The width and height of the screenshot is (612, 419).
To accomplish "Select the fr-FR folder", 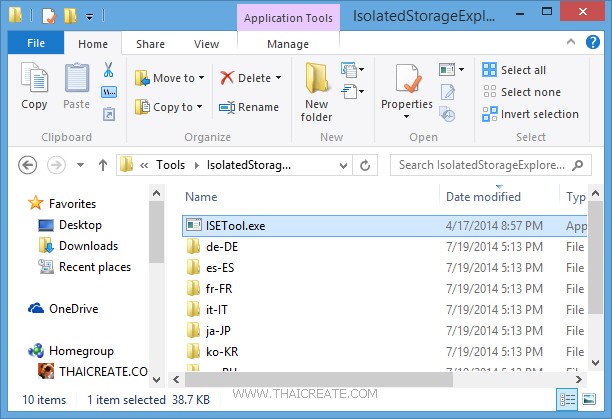I will (x=384, y=289).
